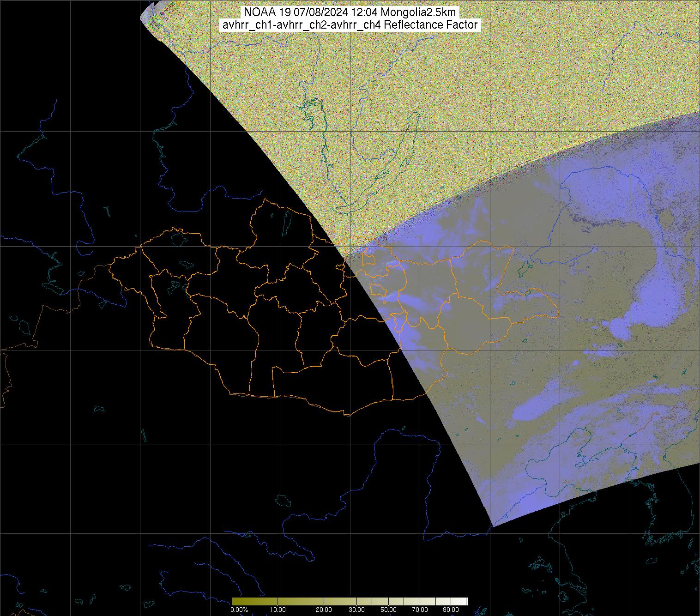Viewport: 700px width, 616px height.
Task: Select the 20.00 tick label on the legend
Action: (x=324, y=610)
